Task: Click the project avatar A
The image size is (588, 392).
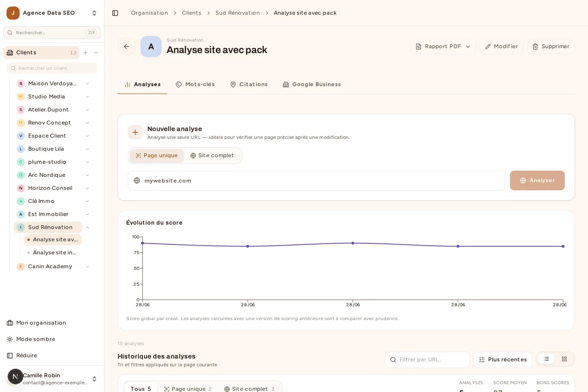Action: tap(151, 47)
